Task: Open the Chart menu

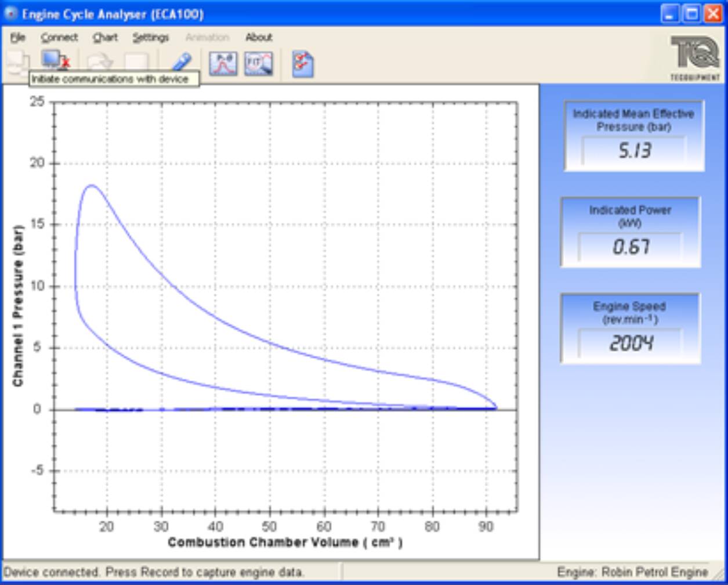Action: (x=104, y=37)
